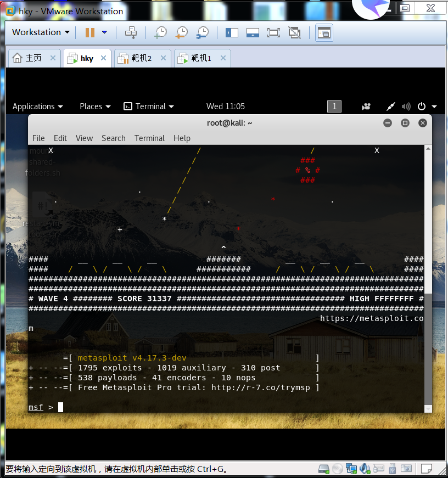Click the Unity mode toolbar icon
Screen dimensions: 448x478
click(x=294, y=32)
